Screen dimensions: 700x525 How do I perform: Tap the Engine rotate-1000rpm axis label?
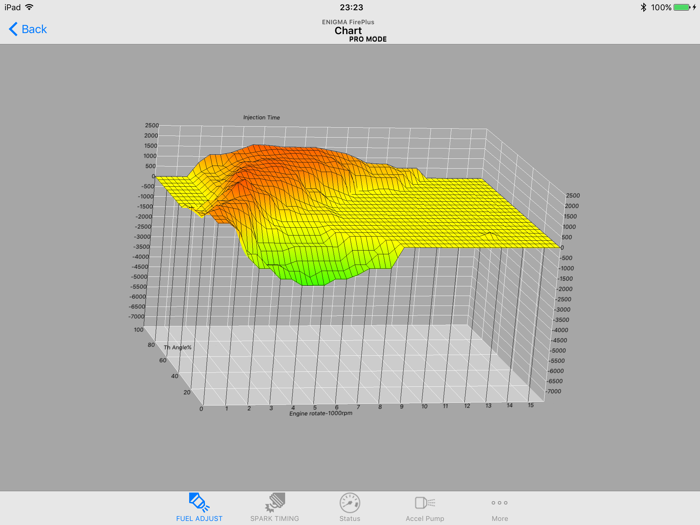[320, 413]
